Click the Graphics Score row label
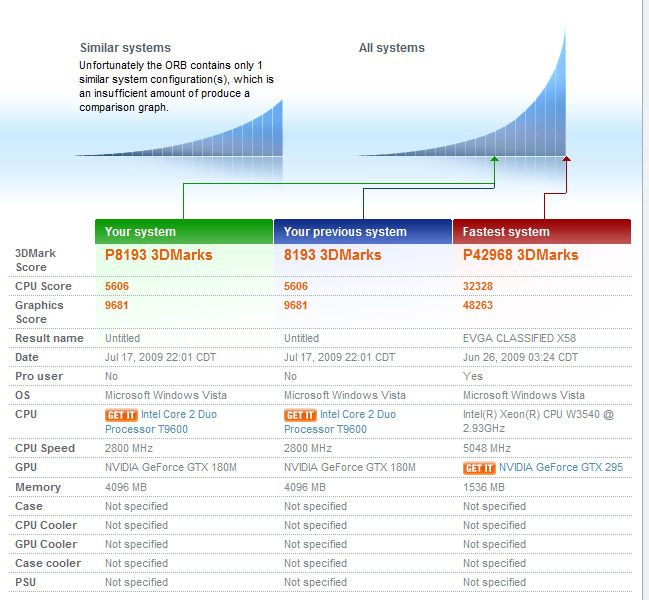This screenshot has width=649, height=600. point(39,312)
